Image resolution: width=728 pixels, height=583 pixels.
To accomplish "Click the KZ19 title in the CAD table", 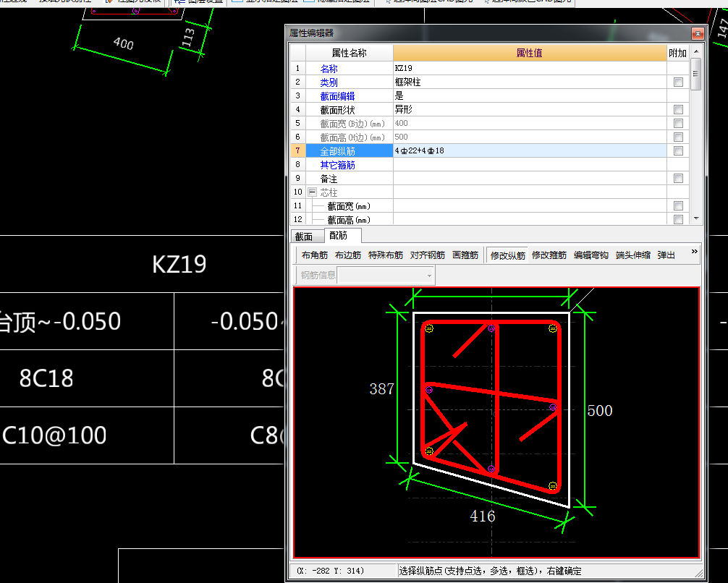I will click(x=179, y=265).
